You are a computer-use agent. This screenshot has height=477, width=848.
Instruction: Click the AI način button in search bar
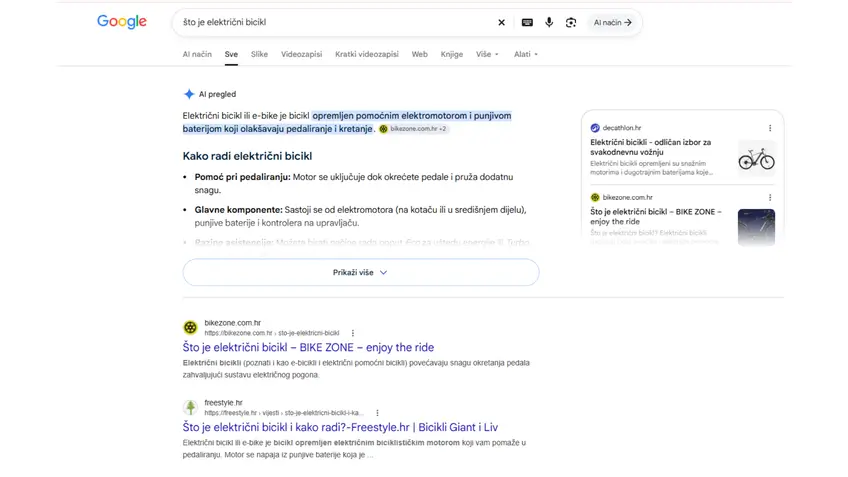tap(612, 23)
